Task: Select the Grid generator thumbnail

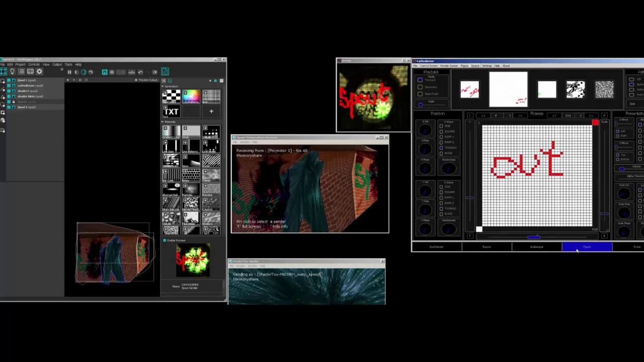Action: click(211, 97)
